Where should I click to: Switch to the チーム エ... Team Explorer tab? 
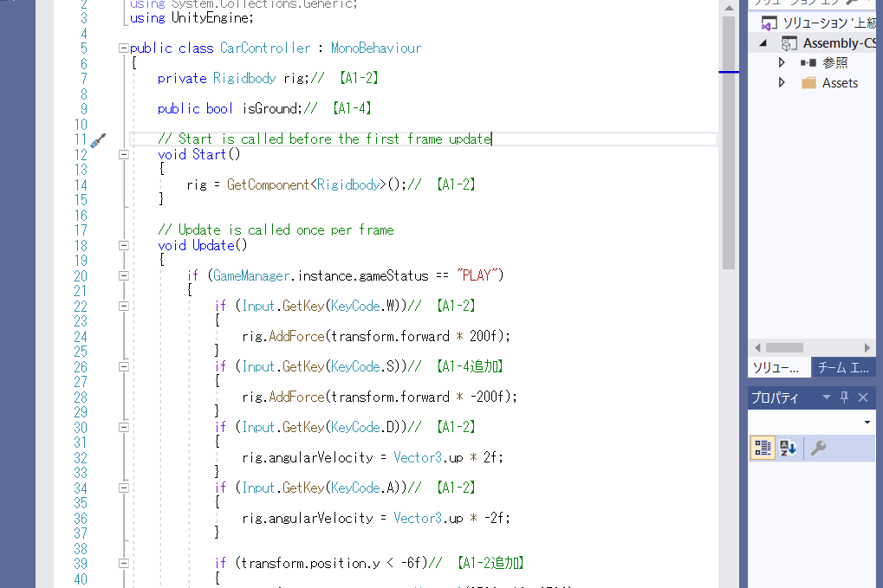pyautogui.click(x=844, y=368)
